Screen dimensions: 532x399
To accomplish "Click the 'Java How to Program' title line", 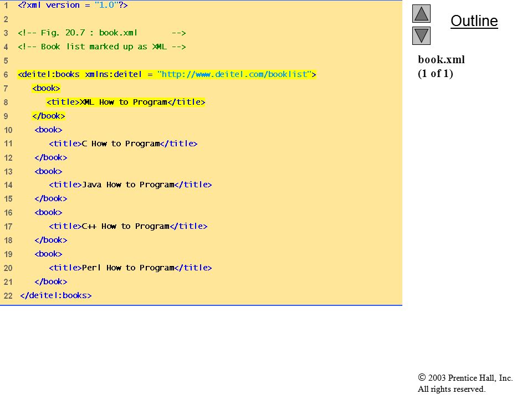I will point(130,185).
